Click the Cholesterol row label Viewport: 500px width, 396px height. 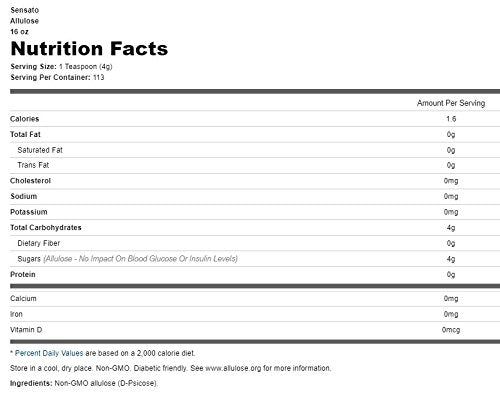pos(30,181)
